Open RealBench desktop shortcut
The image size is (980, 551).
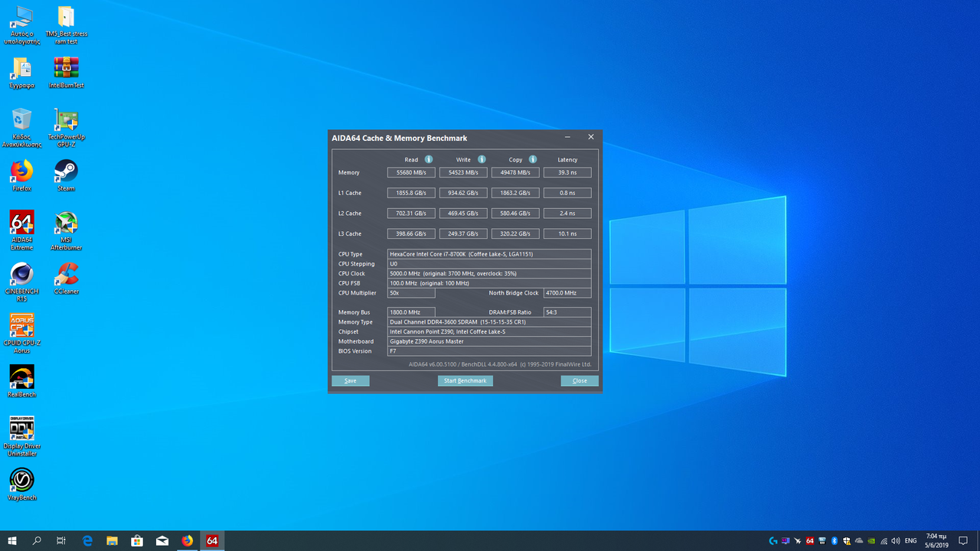[x=21, y=380]
